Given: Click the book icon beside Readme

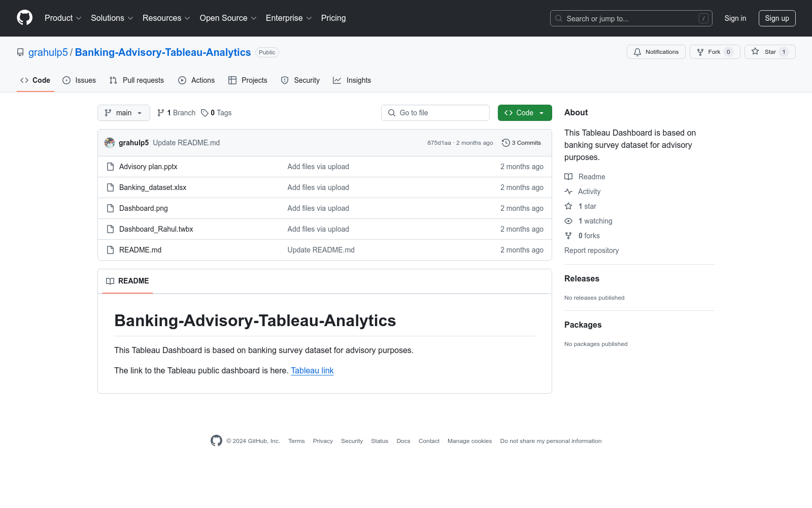Looking at the screenshot, I should (568, 177).
